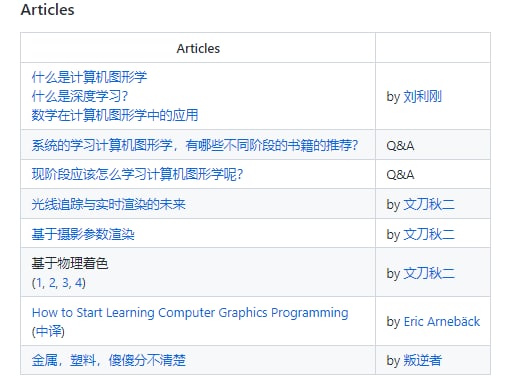Click the Articles table column header

[x=198, y=49]
